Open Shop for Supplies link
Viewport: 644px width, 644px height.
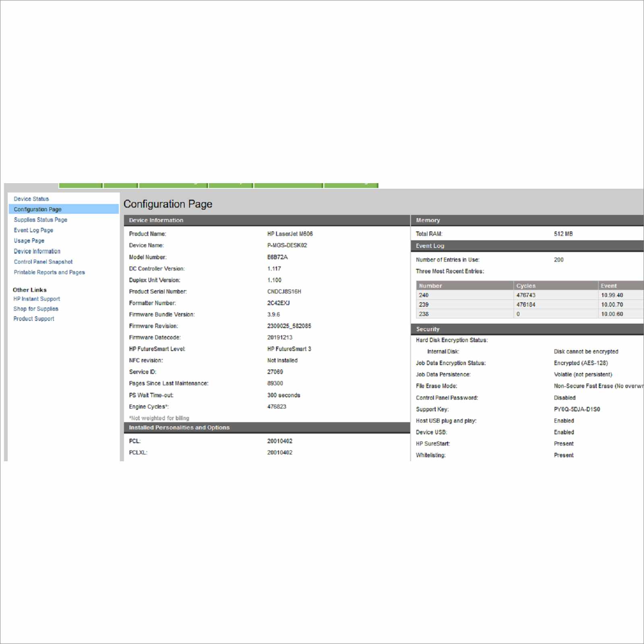tap(36, 309)
